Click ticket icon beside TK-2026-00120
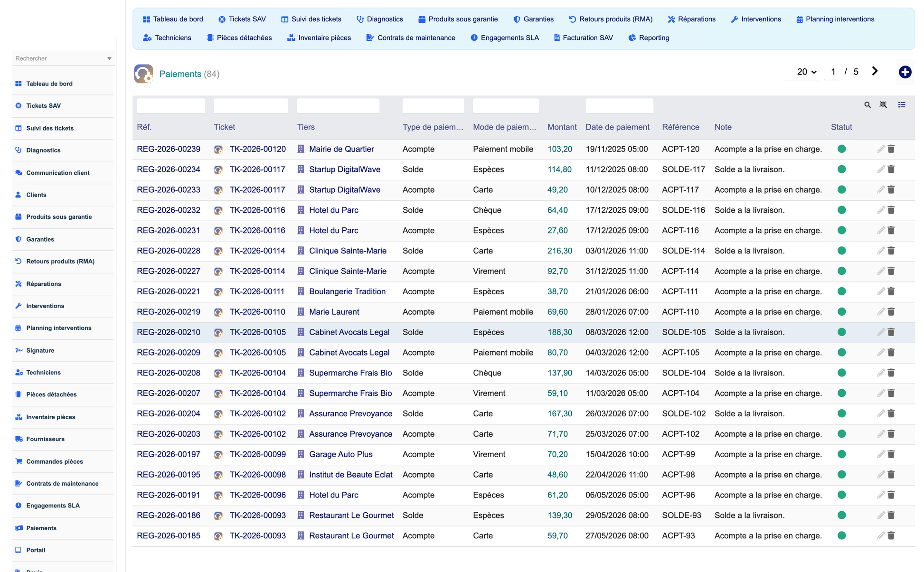 (x=218, y=150)
